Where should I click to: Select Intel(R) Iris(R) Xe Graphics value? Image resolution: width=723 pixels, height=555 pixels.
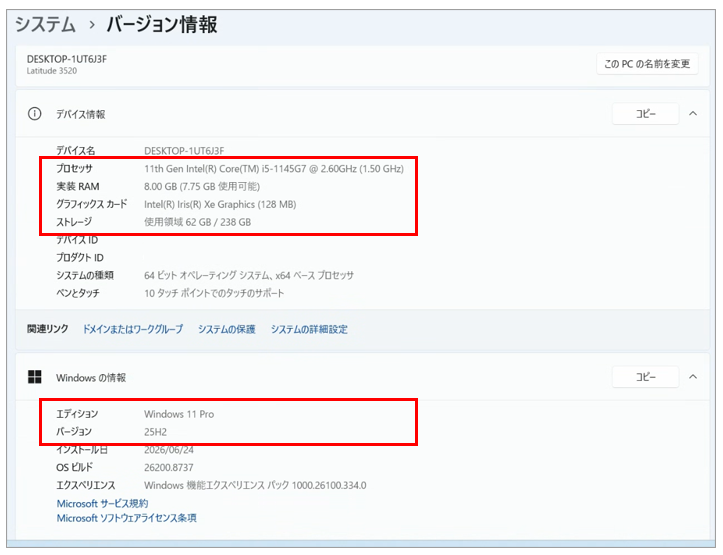coord(220,204)
